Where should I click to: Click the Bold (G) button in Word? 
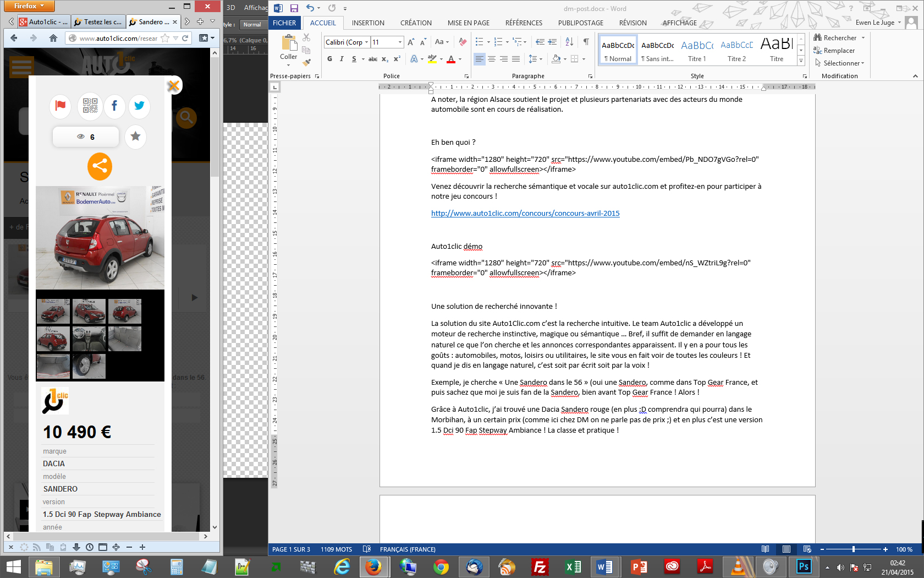click(329, 59)
